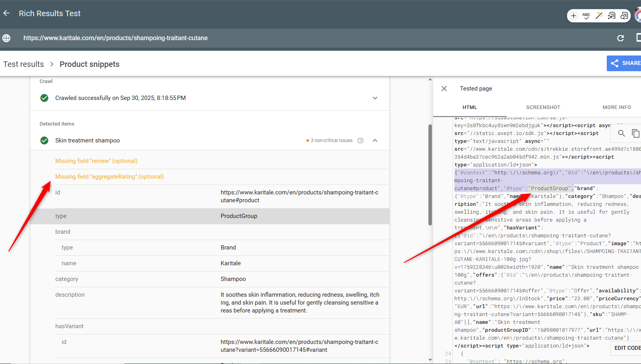Screen dimensions: 641x364
Task: Click the Skin treatment shampoo title
Action: coord(87,140)
